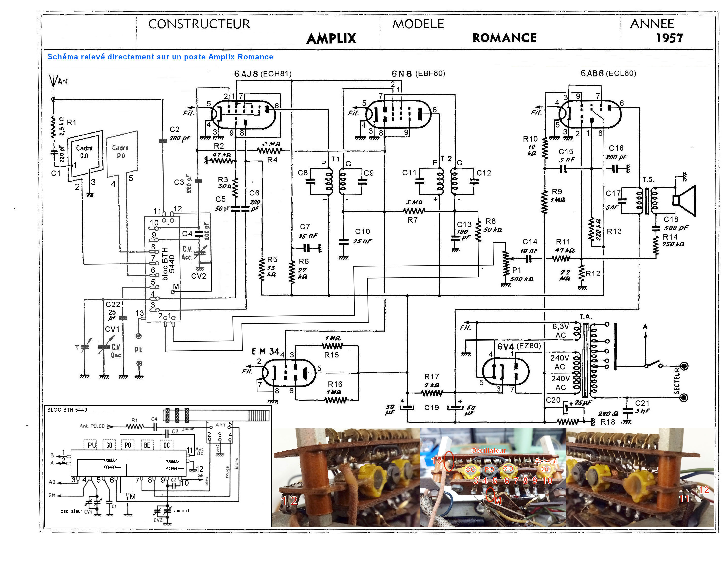Click the BLOC BTH 5440 inset diagram
Image resolution: width=728 pixels, height=568 pixels.
pyautogui.click(x=158, y=466)
